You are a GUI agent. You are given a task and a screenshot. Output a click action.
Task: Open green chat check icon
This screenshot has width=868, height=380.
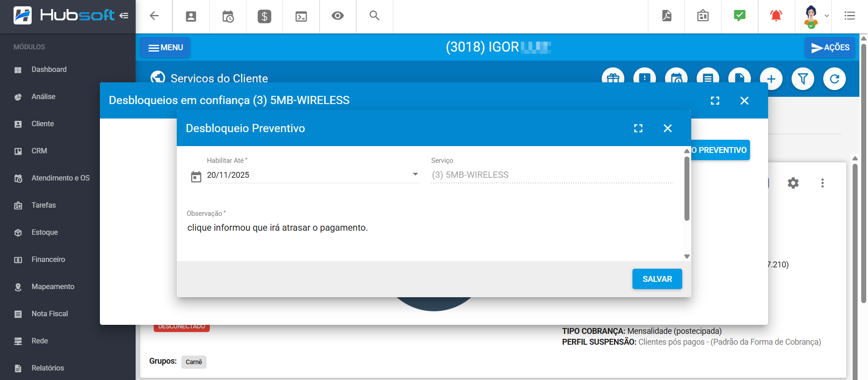pos(740,16)
